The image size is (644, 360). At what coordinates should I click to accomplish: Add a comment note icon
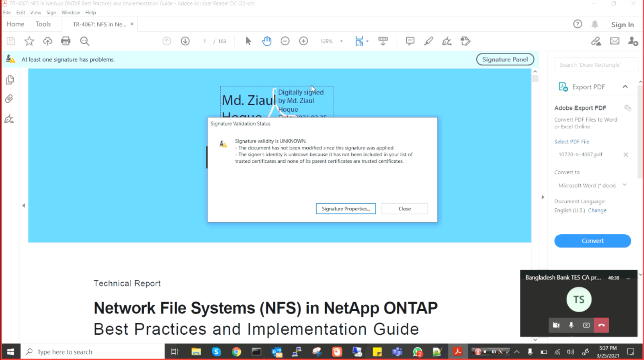coord(410,41)
